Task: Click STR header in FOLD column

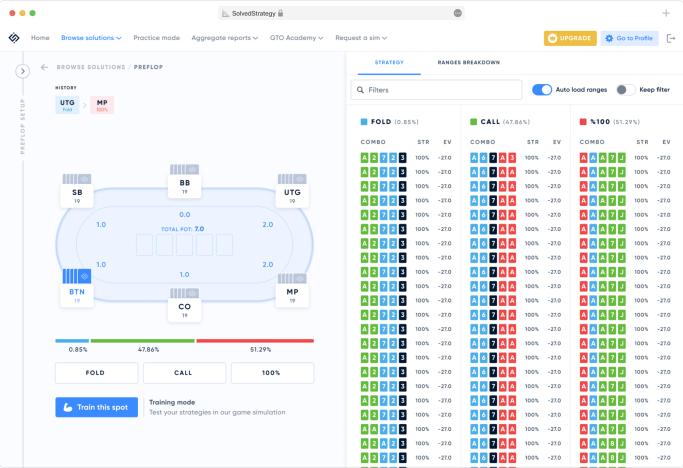Action: (423, 142)
